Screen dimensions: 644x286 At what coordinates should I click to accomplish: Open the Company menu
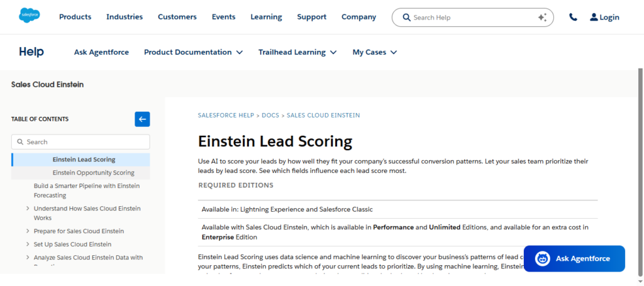[359, 17]
